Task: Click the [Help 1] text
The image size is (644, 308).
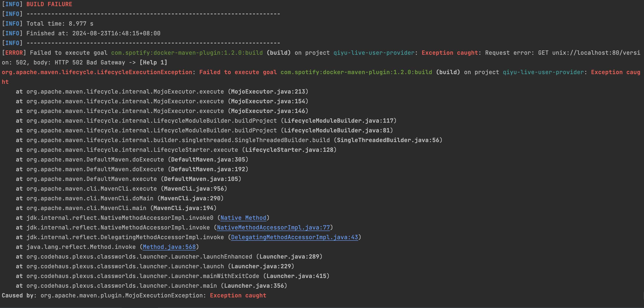Action: point(153,62)
